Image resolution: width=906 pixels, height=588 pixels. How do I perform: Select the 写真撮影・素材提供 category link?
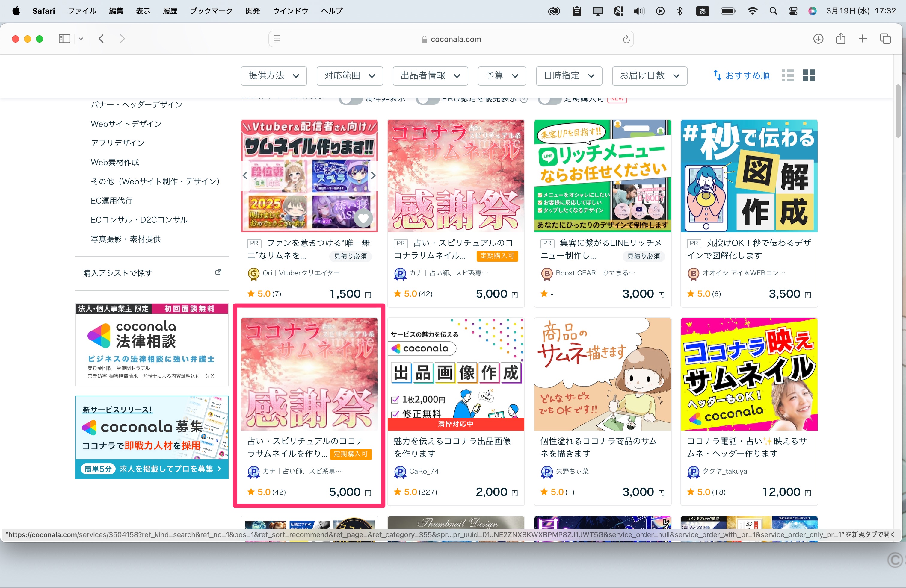[126, 239]
